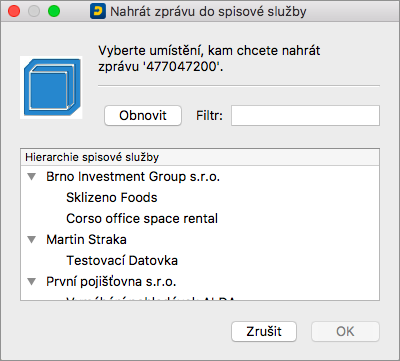The image size is (400, 361).
Task: Select Brno Investment Group s.r.o. row
Action: point(200,176)
